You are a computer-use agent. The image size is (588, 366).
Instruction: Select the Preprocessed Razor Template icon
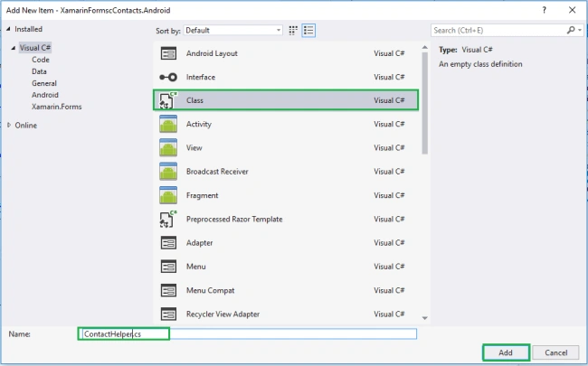point(167,220)
